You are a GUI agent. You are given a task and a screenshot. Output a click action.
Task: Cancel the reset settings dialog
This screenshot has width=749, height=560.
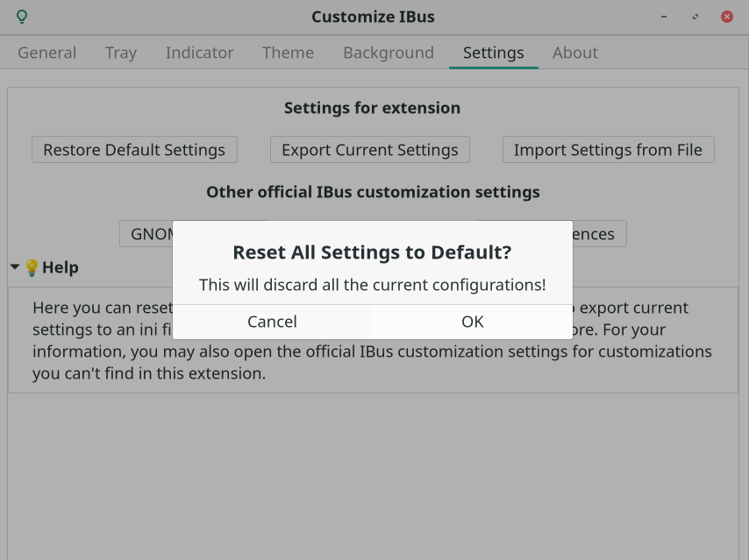click(272, 322)
